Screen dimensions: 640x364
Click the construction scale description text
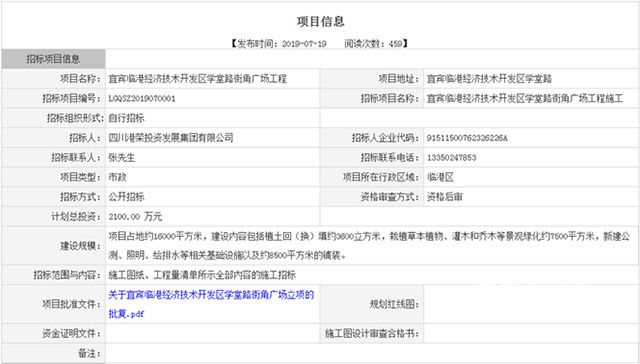click(369, 246)
